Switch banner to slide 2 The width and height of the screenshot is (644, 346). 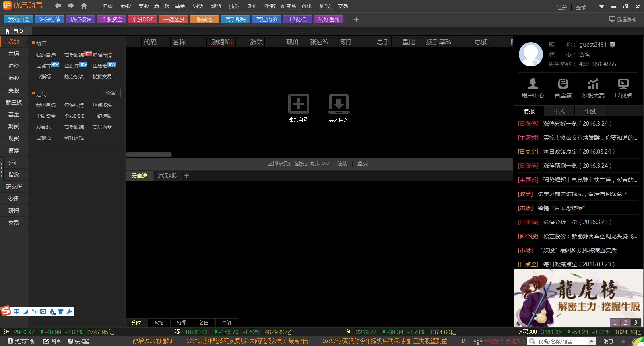(625, 322)
